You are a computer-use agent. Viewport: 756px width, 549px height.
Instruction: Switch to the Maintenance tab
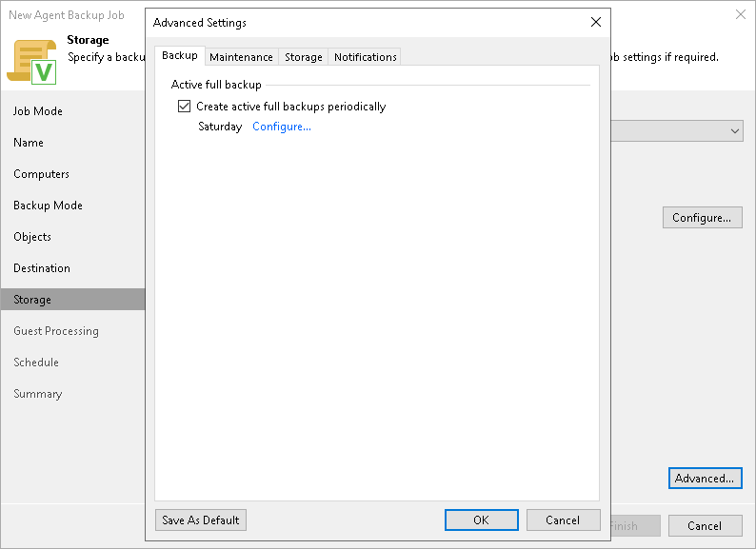click(241, 57)
